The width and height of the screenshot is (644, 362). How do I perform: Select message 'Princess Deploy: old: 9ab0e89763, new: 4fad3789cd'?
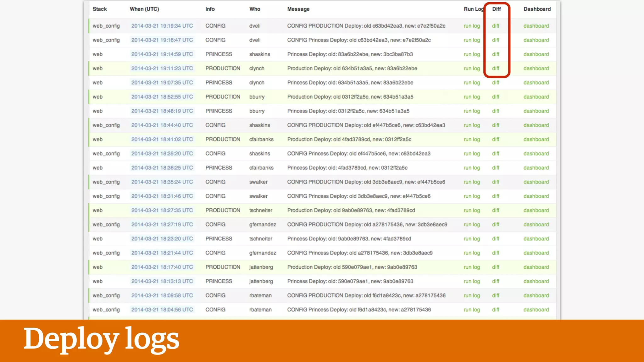[x=349, y=239]
